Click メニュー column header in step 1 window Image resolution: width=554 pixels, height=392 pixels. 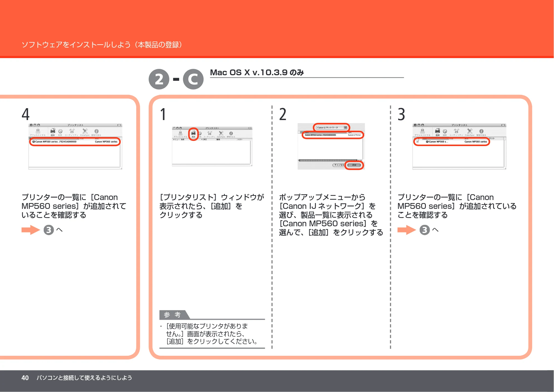(x=176, y=139)
